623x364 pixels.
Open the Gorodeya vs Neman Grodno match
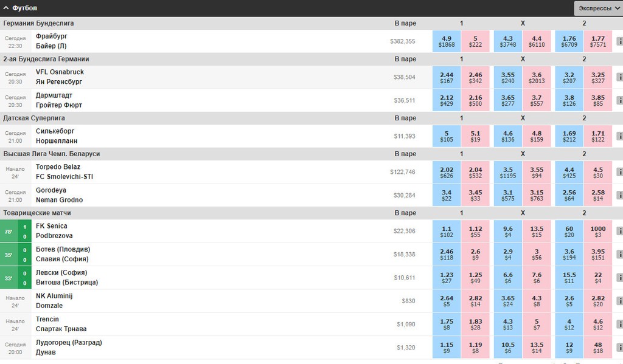pyautogui.click(x=59, y=195)
